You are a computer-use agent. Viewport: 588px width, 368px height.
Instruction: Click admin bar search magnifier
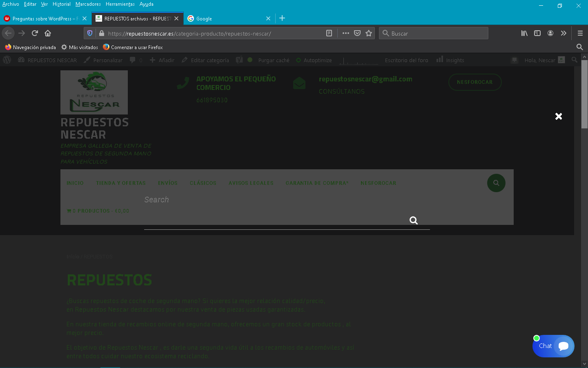click(575, 60)
